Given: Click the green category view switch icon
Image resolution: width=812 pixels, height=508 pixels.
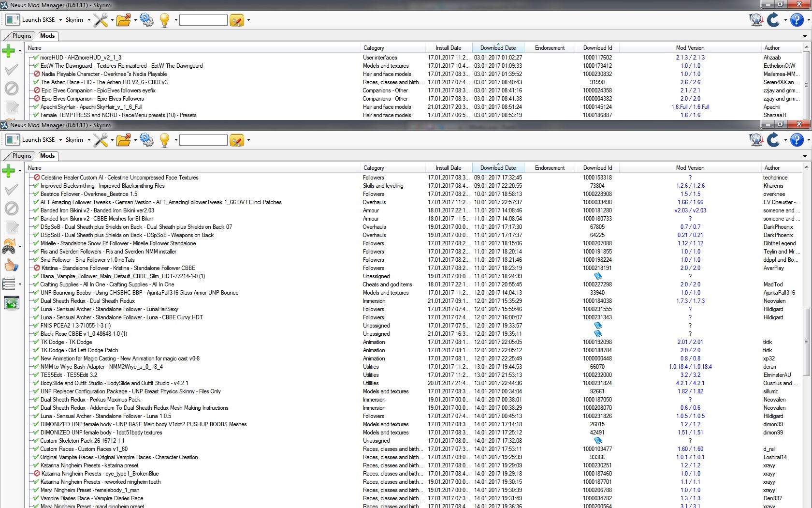Looking at the screenshot, I should point(11,303).
